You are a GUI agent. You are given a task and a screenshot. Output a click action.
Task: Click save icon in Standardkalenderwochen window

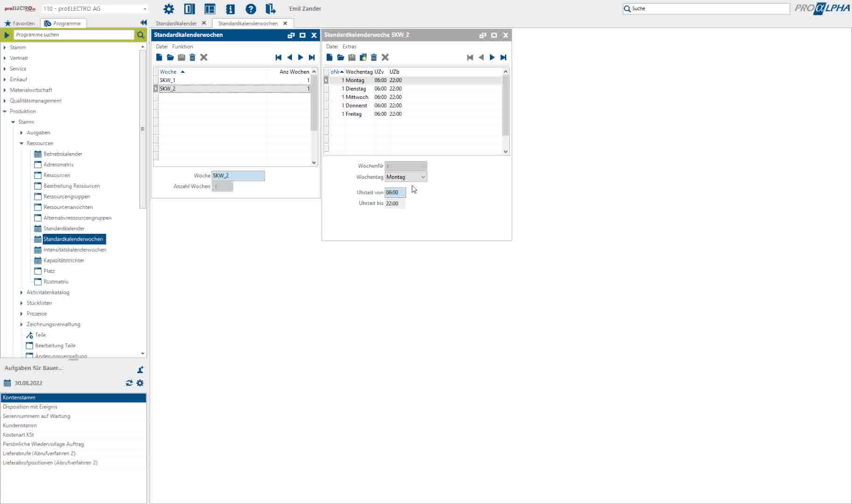coord(182,57)
